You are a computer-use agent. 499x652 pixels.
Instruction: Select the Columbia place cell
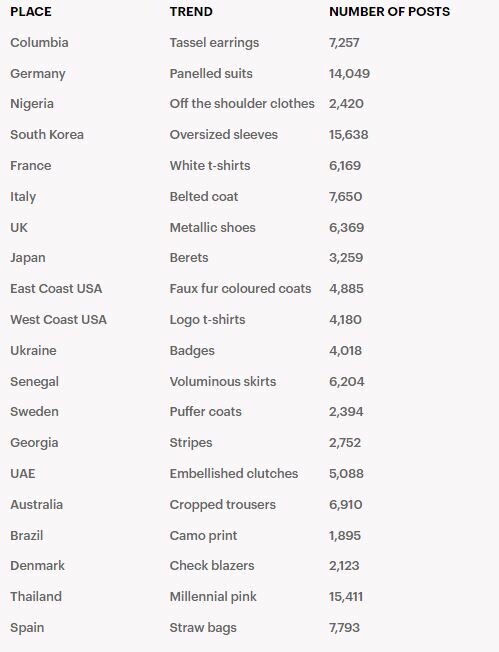coord(40,42)
